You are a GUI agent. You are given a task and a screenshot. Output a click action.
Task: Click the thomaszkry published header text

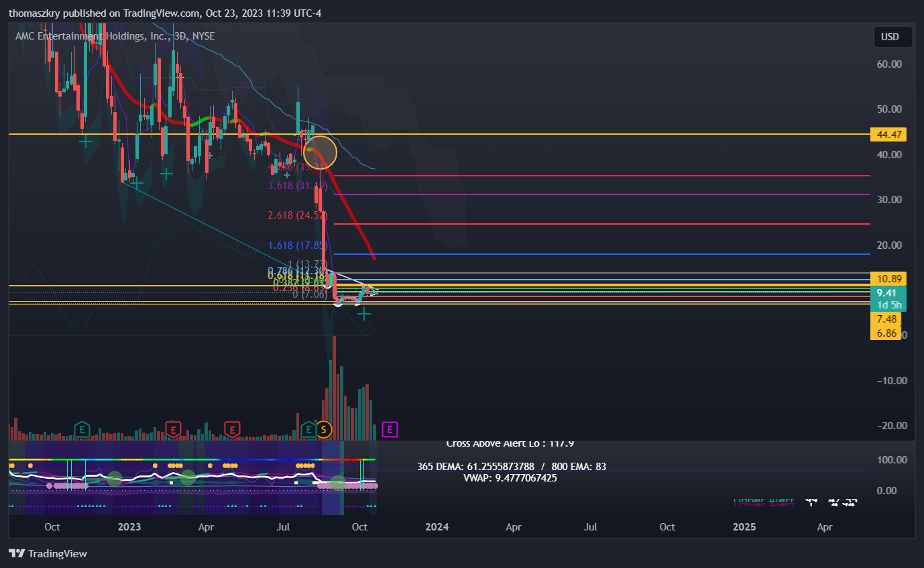(x=164, y=13)
